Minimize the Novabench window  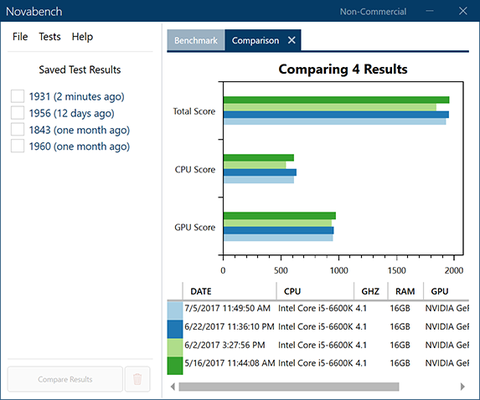pos(430,11)
